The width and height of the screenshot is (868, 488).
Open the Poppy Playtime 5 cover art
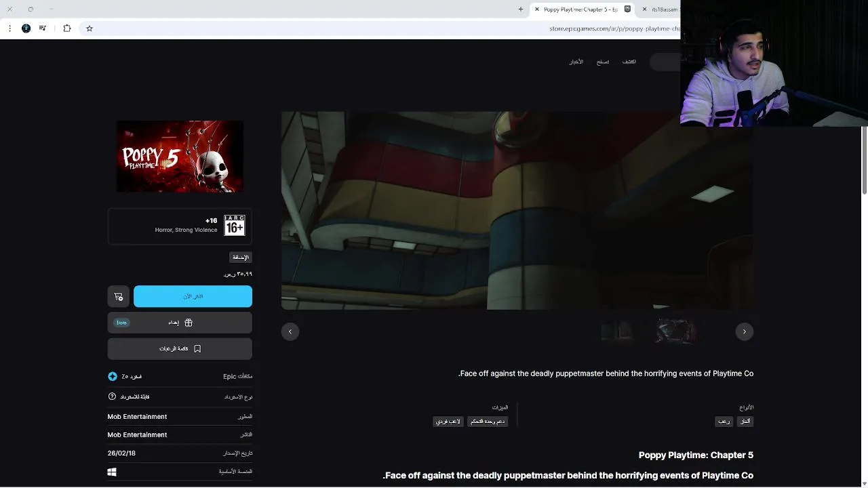point(180,157)
